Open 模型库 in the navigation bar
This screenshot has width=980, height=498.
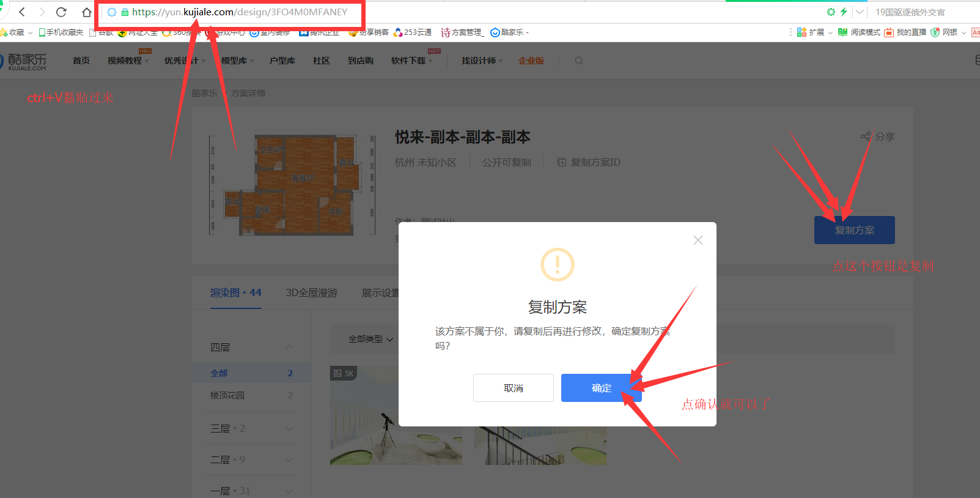pos(237,61)
